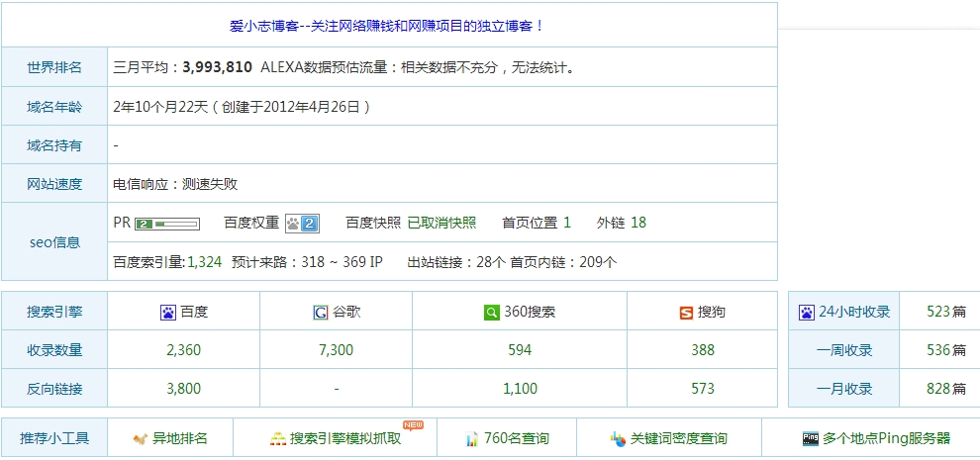Click the 一月收录 link
This screenshot has width=980, height=460.
pyautogui.click(x=844, y=390)
